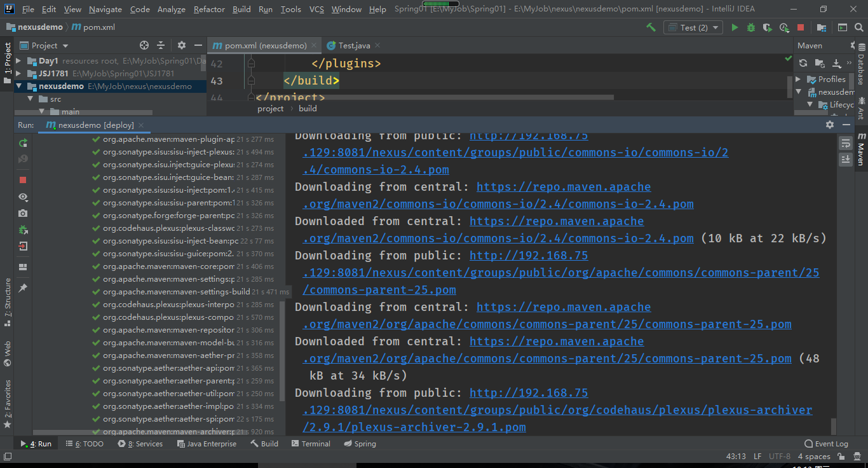Toggle the Web tool window
Image resolution: width=868 pixels, height=468 pixels.
(8, 353)
